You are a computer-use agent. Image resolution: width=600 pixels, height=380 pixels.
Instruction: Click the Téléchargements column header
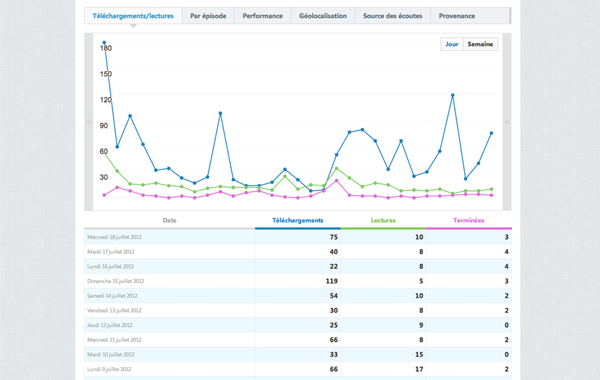pos(298,220)
